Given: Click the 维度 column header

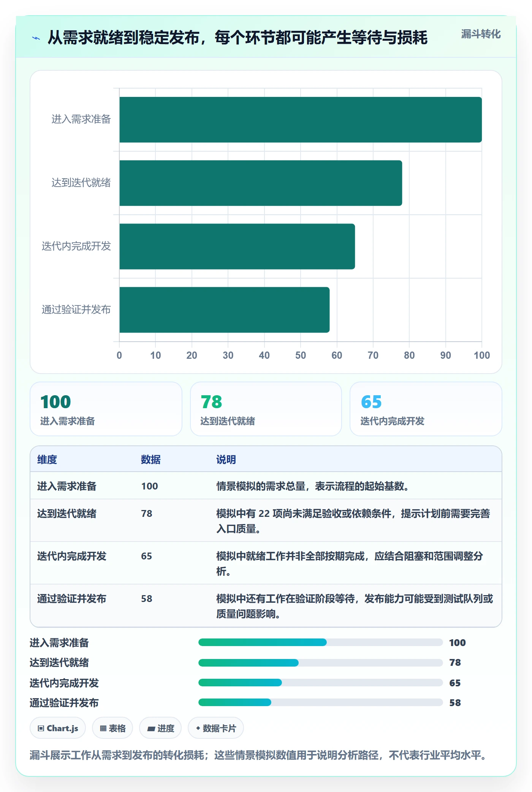Looking at the screenshot, I should point(47,459).
